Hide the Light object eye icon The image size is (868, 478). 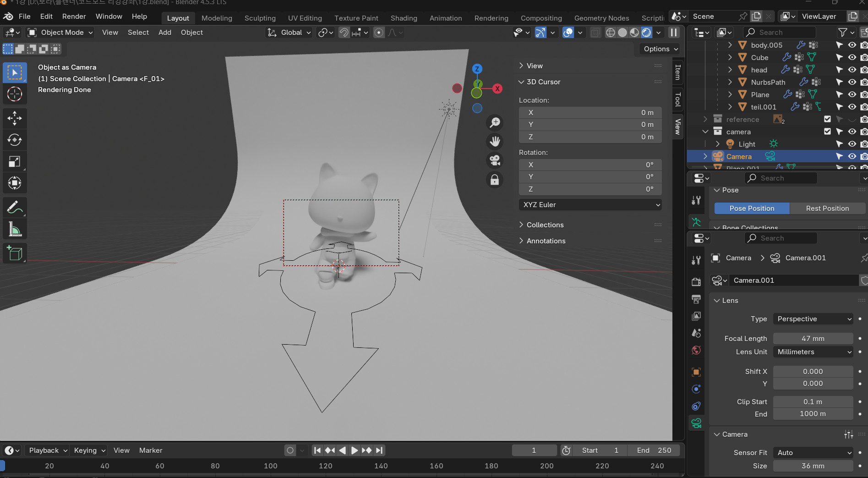(x=852, y=144)
